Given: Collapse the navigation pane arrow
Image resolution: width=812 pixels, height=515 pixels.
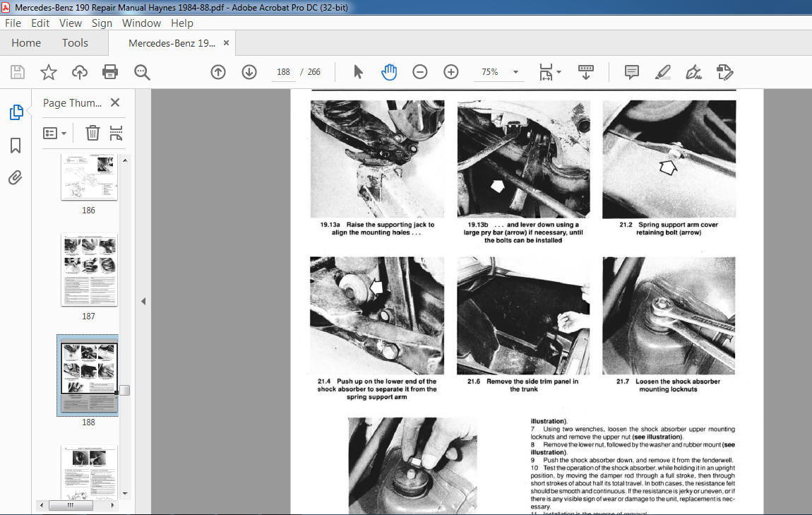Looking at the screenshot, I should click(x=143, y=302).
